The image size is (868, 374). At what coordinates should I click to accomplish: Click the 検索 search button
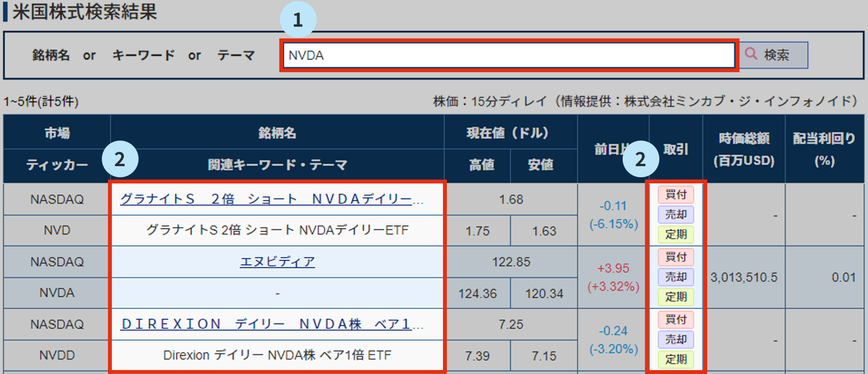[775, 55]
